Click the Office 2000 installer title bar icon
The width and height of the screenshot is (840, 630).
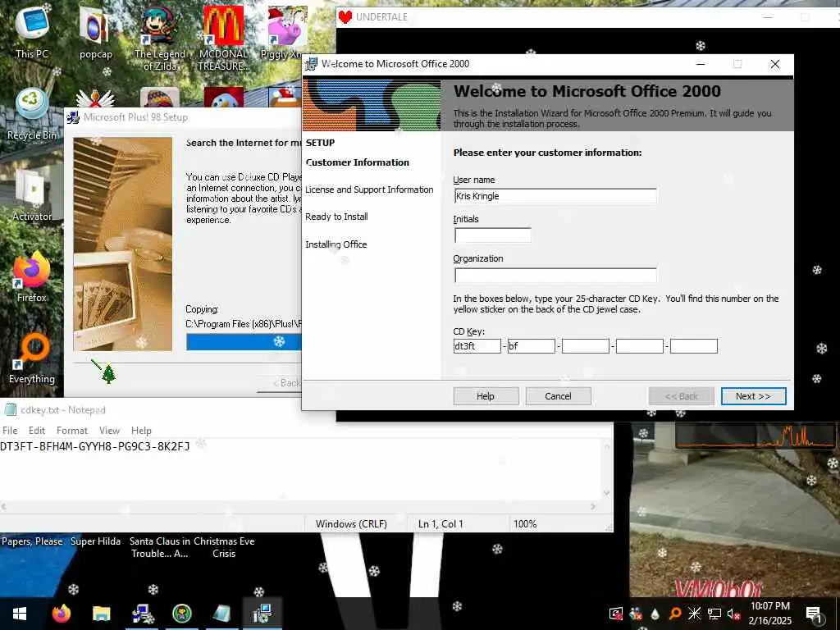tap(311, 64)
